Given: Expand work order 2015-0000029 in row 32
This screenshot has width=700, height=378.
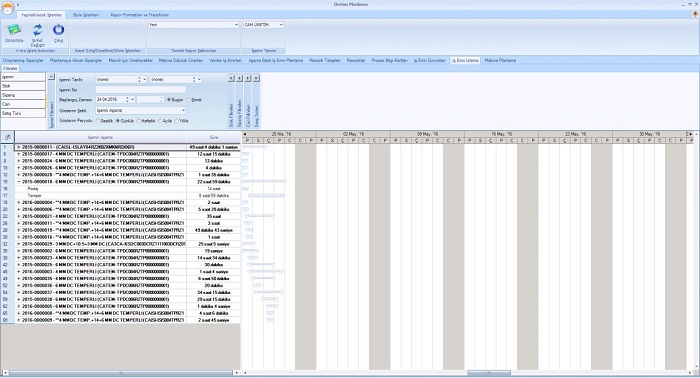Looking at the screenshot, I should pos(18,244).
